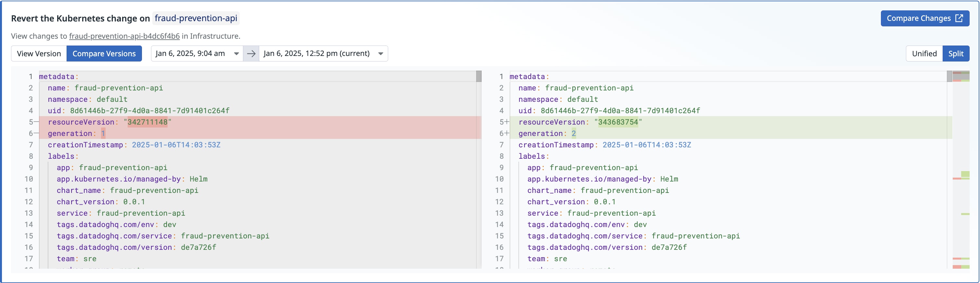980x283 pixels.
Task: Click the green change marker in diff minimap
Action: (965, 174)
